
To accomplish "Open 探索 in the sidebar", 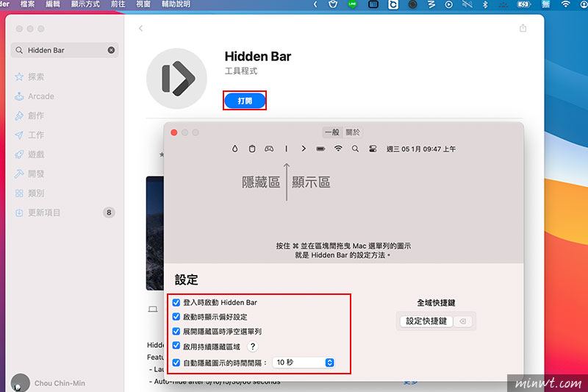I will (29, 77).
